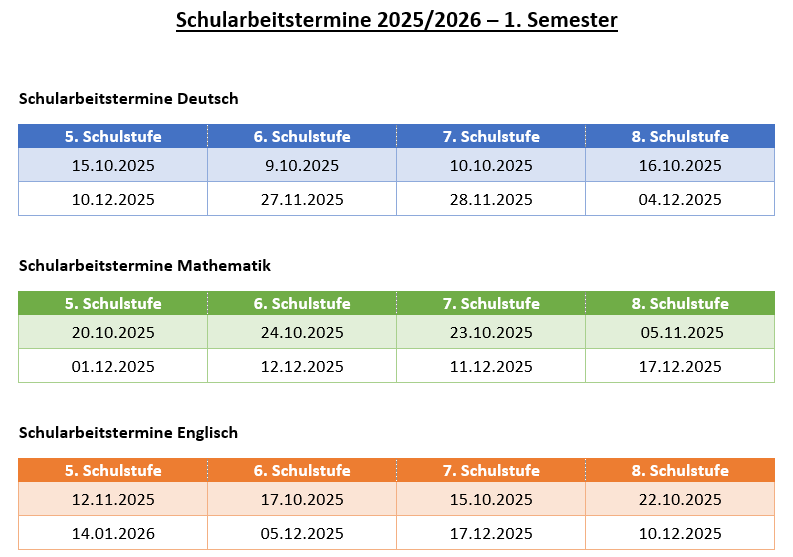Image resolution: width=793 pixels, height=557 pixels.
Task: Click blue 5. Schulstufe header in Deutsch table
Action: click(113, 136)
